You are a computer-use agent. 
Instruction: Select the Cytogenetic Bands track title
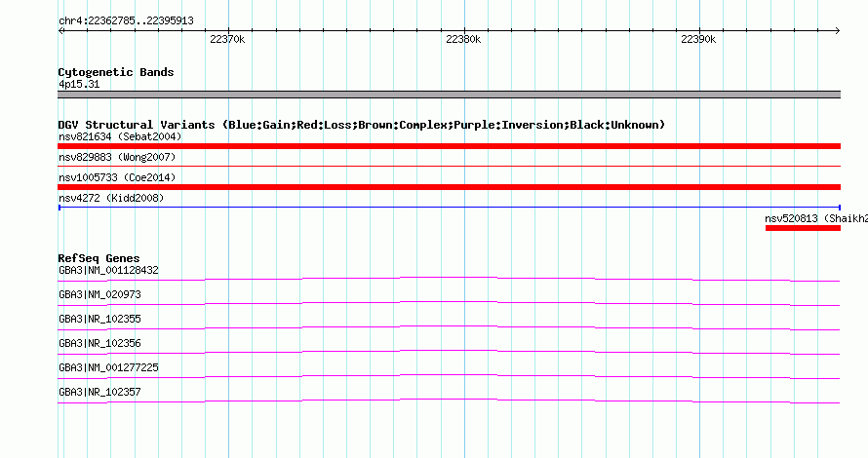tap(116, 72)
